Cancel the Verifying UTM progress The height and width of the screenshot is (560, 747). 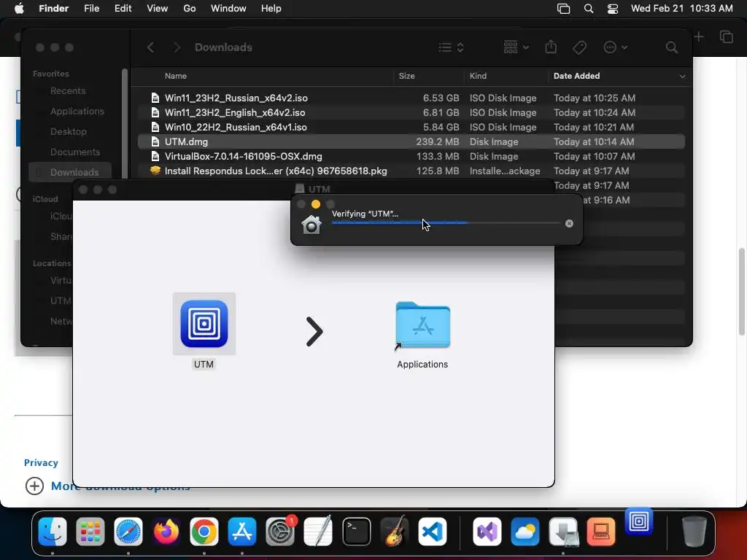tap(569, 223)
